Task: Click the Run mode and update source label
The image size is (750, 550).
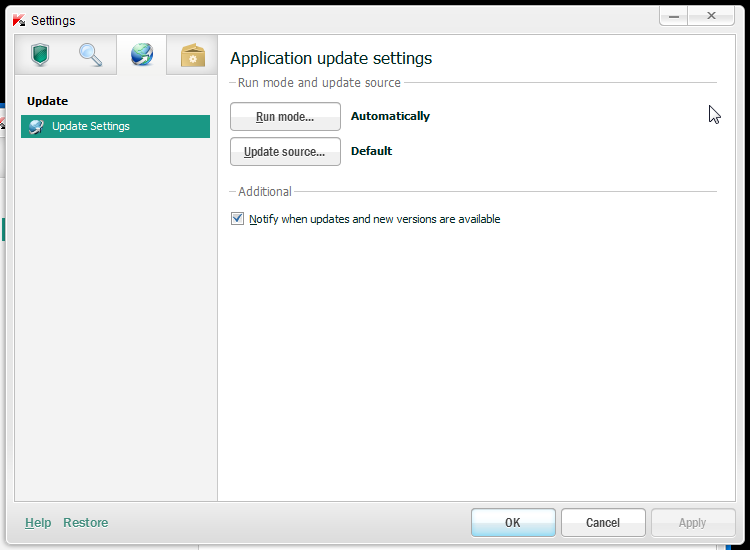Action: pos(319,83)
